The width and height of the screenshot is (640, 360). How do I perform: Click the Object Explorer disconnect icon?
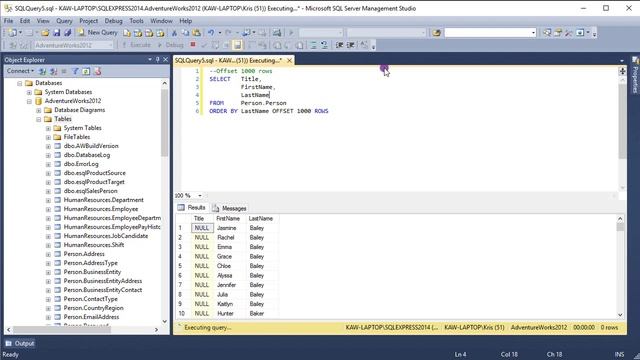point(53,71)
